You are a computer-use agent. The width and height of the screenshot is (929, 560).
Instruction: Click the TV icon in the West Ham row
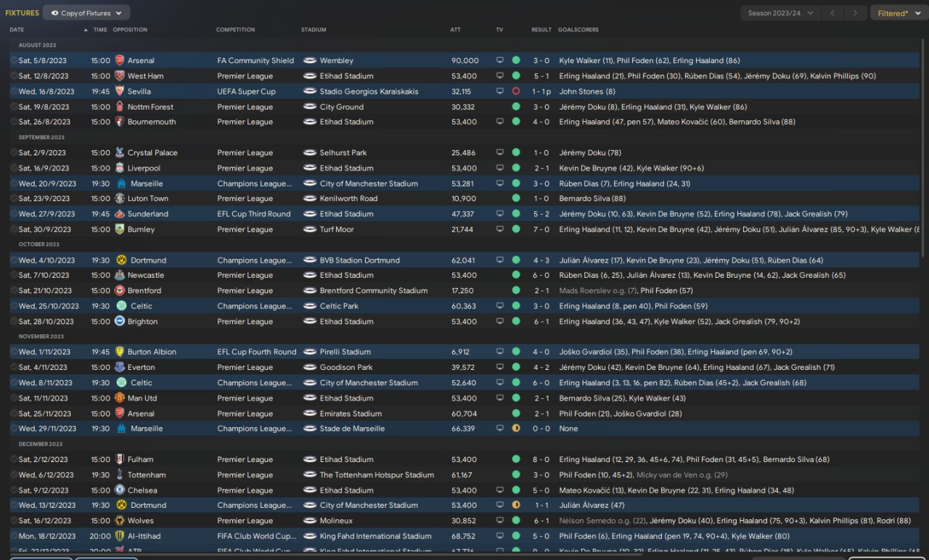tap(499, 76)
